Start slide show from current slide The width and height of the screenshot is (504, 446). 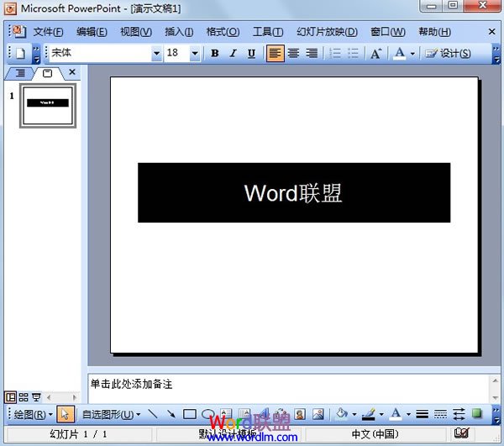[x=36, y=397]
